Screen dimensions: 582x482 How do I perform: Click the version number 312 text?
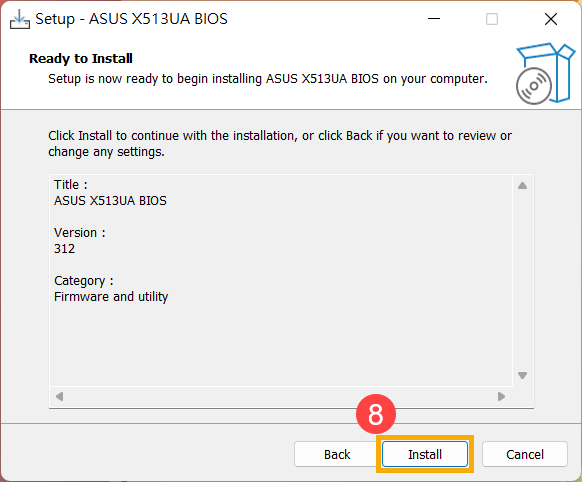(x=65, y=249)
